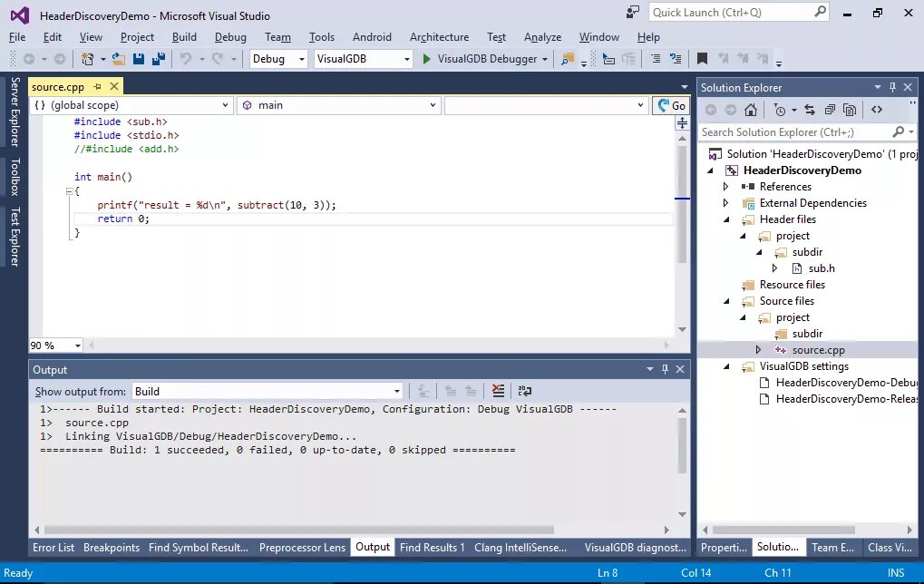Viewport: 924px width, 584px height.
Task: Toggle word wrap in the Output window
Action: pyautogui.click(x=524, y=391)
